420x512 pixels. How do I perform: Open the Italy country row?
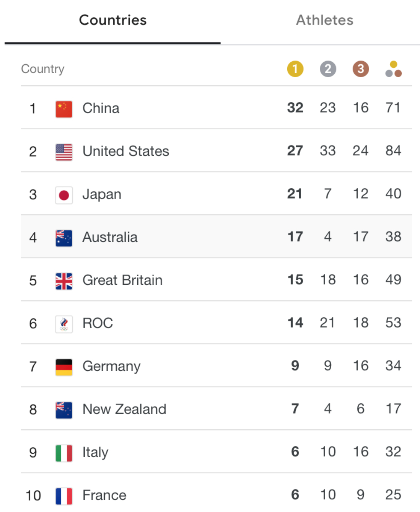pyautogui.click(x=217, y=452)
